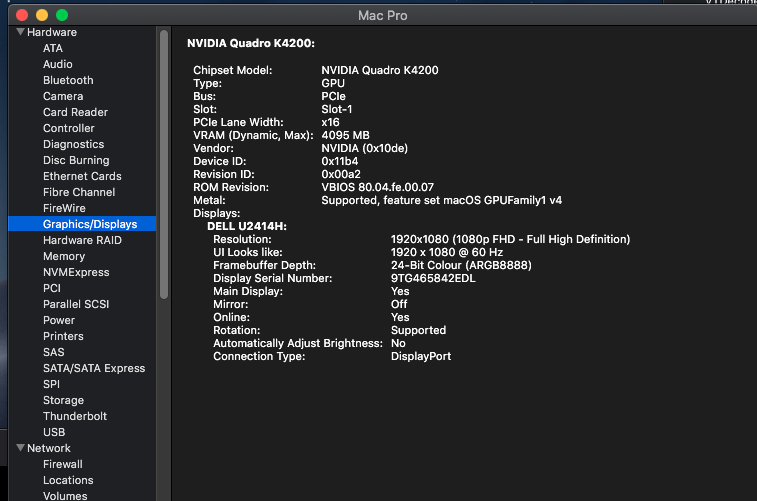Select the VRAM value 4095 MB

[345, 135]
